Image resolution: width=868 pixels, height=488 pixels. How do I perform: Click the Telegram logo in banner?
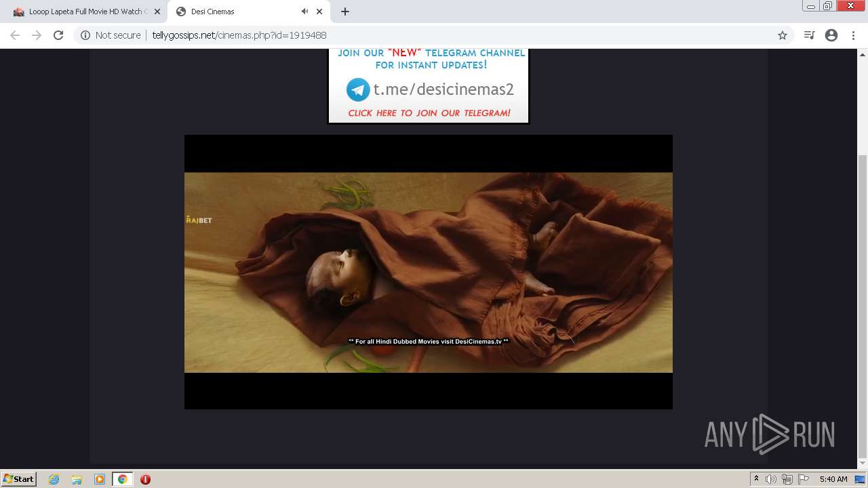(x=358, y=89)
